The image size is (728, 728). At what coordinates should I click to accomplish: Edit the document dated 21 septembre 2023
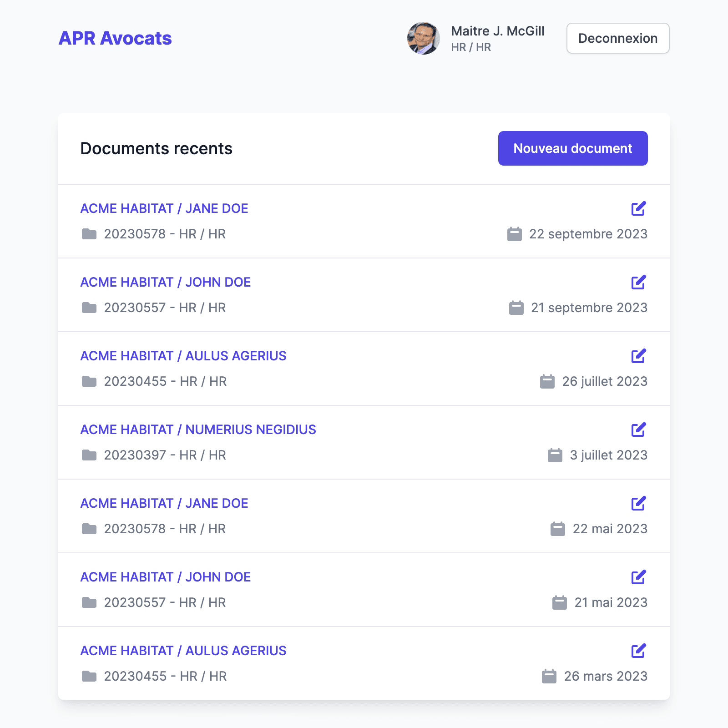pyautogui.click(x=638, y=282)
